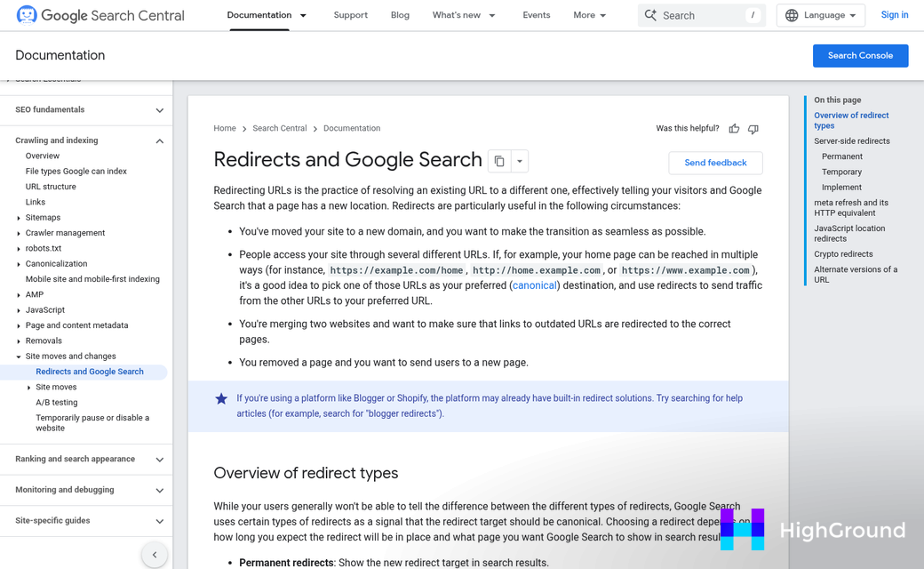Open the Events menu item
The image size is (924, 569).
(537, 15)
